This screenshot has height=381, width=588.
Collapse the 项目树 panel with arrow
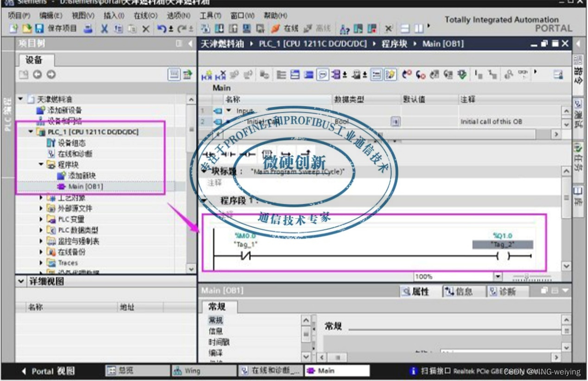191,44
